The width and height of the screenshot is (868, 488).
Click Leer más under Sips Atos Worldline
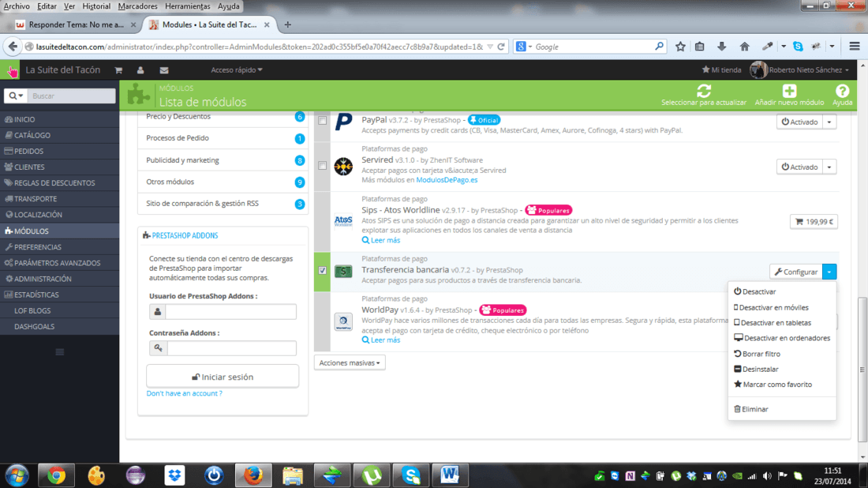[x=381, y=240]
